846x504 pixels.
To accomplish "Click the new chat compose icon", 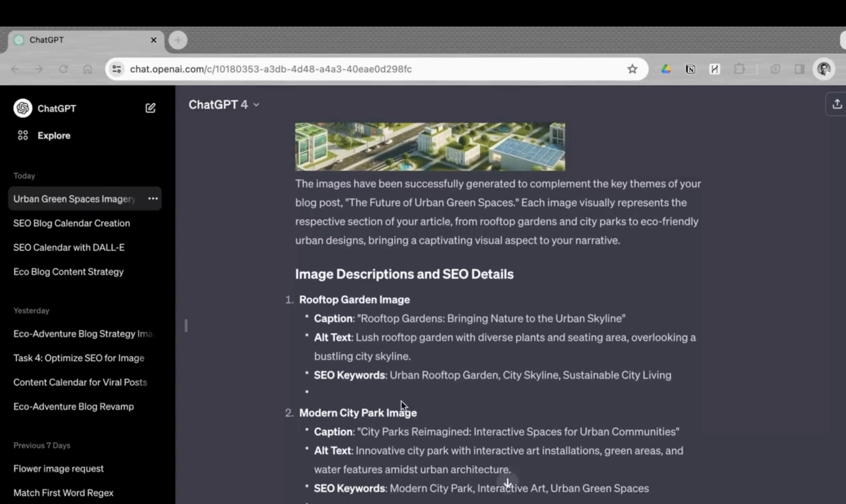I will (150, 108).
